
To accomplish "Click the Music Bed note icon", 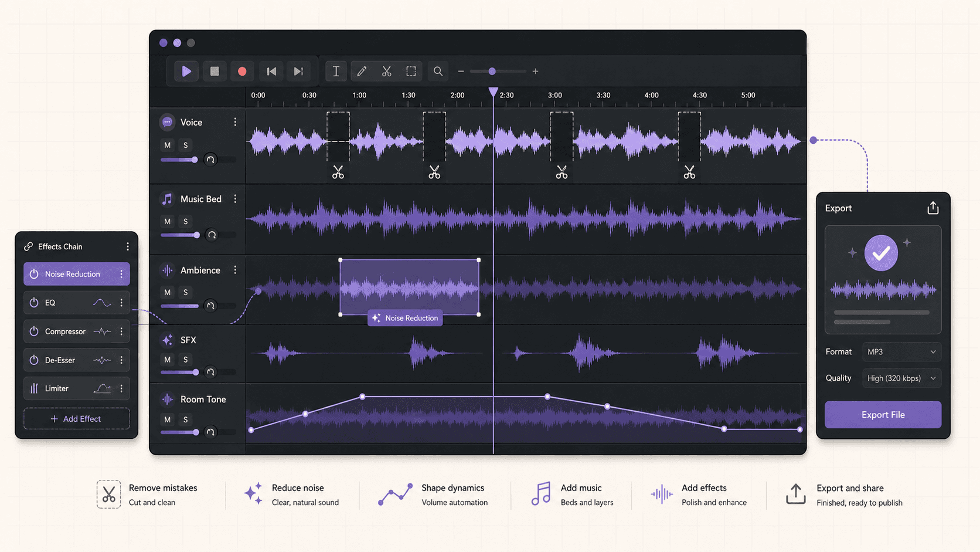I will click(167, 199).
